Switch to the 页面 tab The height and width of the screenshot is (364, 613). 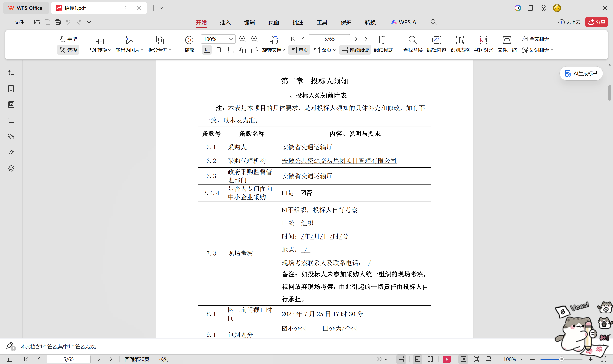[x=273, y=22]
